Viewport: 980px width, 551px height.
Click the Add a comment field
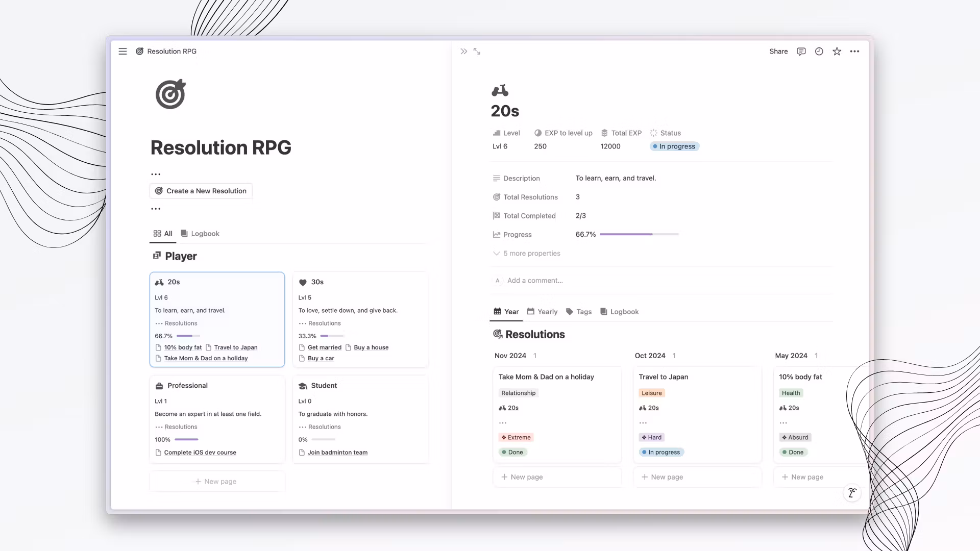535,281
